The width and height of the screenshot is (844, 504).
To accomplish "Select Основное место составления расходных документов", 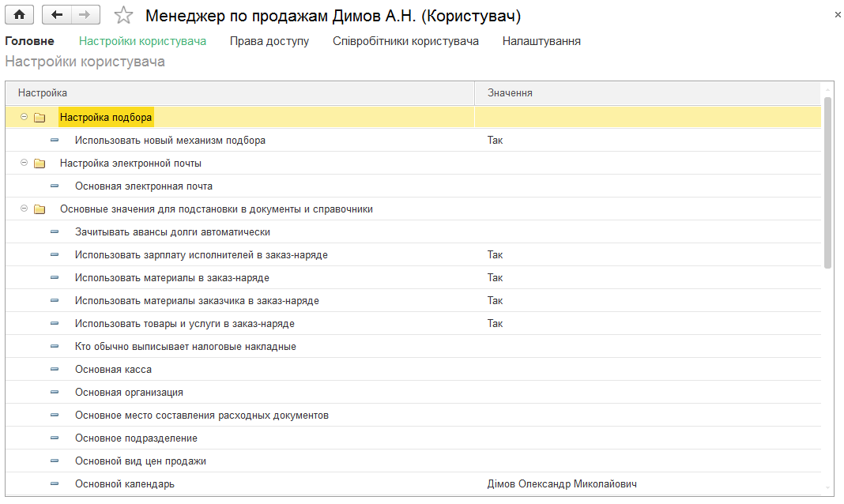I will coord(413,416).
